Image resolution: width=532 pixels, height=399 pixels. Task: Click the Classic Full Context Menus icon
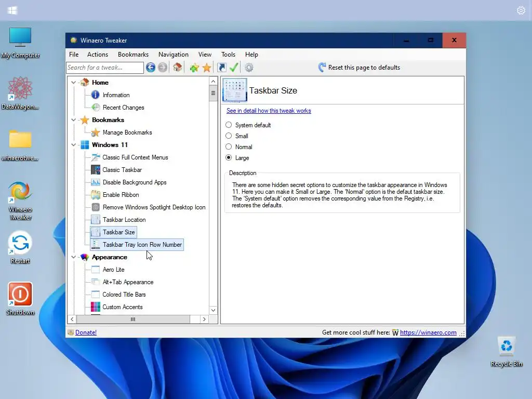pos(96,157)
